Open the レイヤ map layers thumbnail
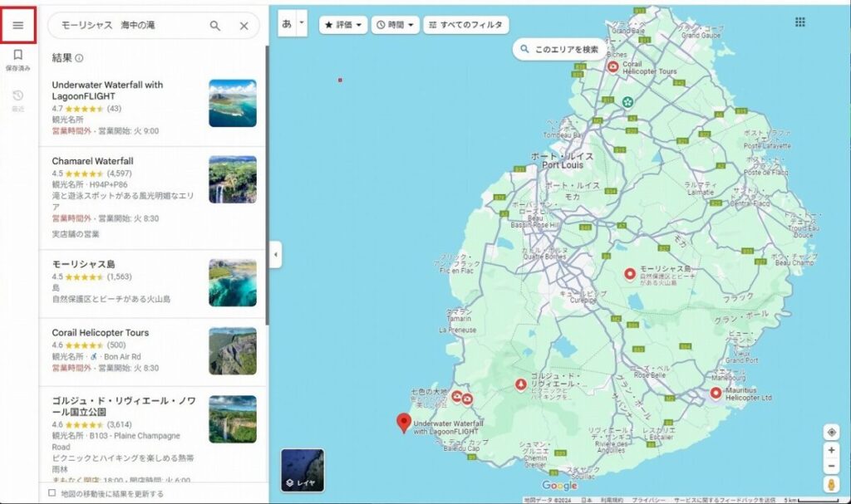 [303, 470]
